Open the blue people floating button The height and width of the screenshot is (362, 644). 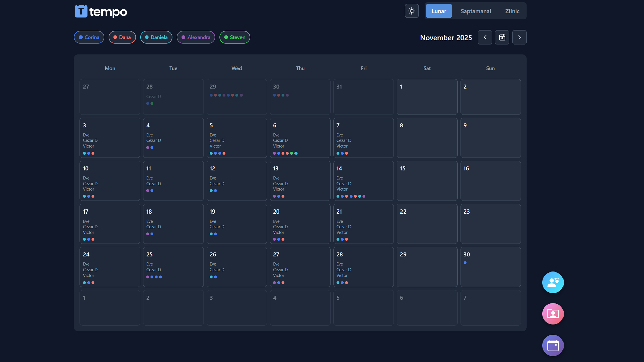click(x=553, y=282)
